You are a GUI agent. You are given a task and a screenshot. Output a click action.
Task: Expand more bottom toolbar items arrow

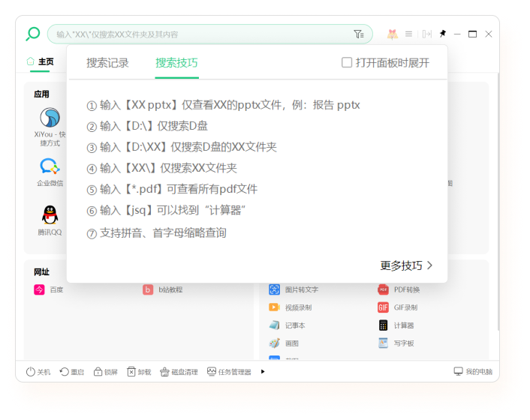pos(263,372)
